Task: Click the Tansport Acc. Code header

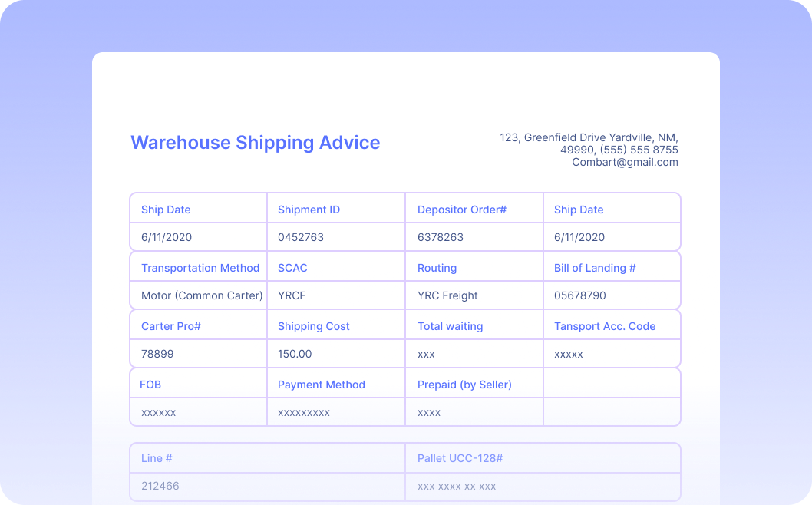Action: 605,326
